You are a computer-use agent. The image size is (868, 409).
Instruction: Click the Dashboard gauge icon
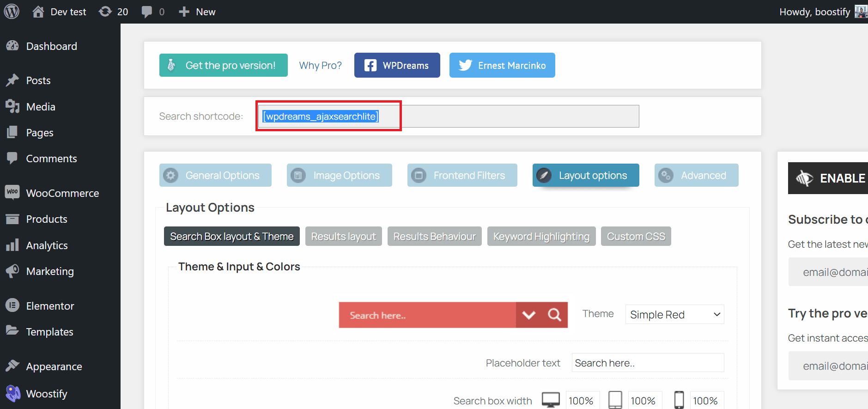pyautogui.click(x=12, y=46)
